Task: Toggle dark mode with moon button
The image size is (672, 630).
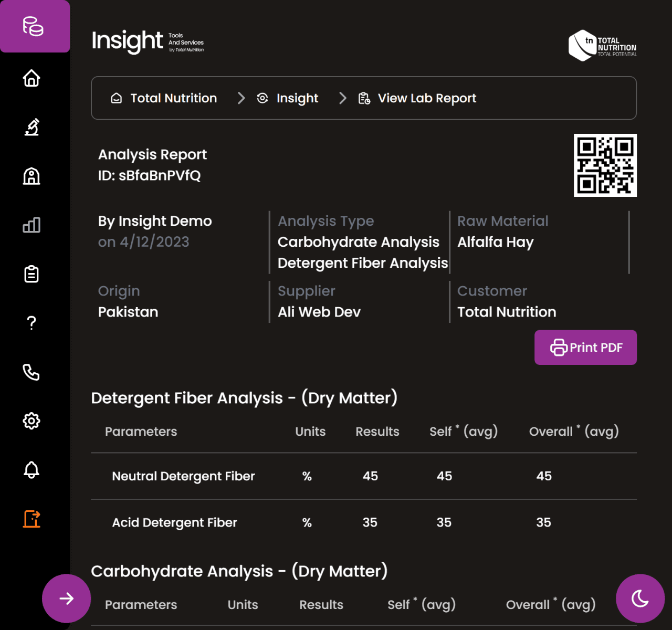Action: (x=640, y=598)
